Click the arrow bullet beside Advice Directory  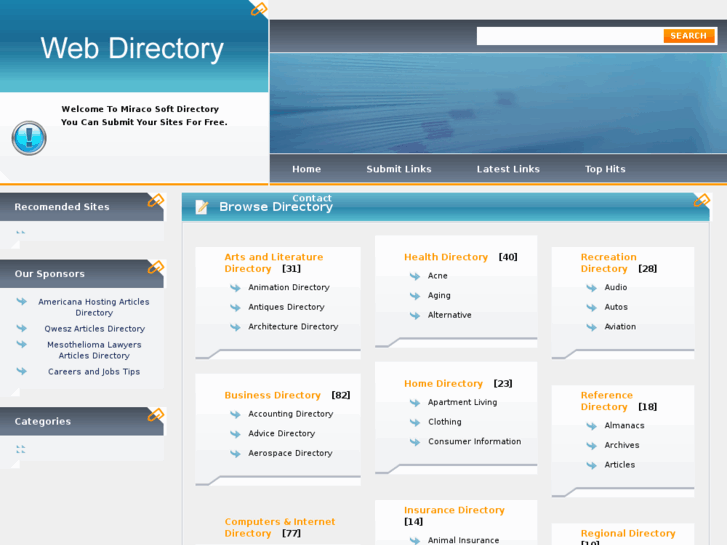click(236, 434)
